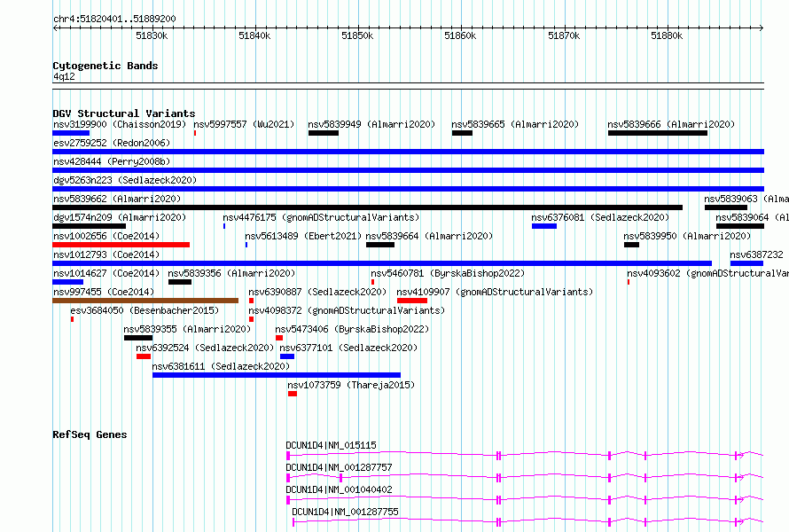Open the nsv5839064 variant label

[x=753, y=217]
